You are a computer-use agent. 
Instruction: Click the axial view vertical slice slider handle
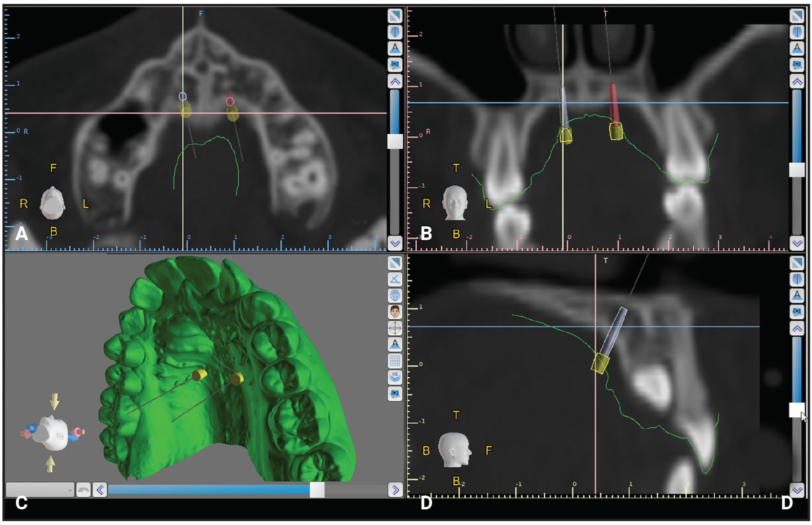click(395, 141)
